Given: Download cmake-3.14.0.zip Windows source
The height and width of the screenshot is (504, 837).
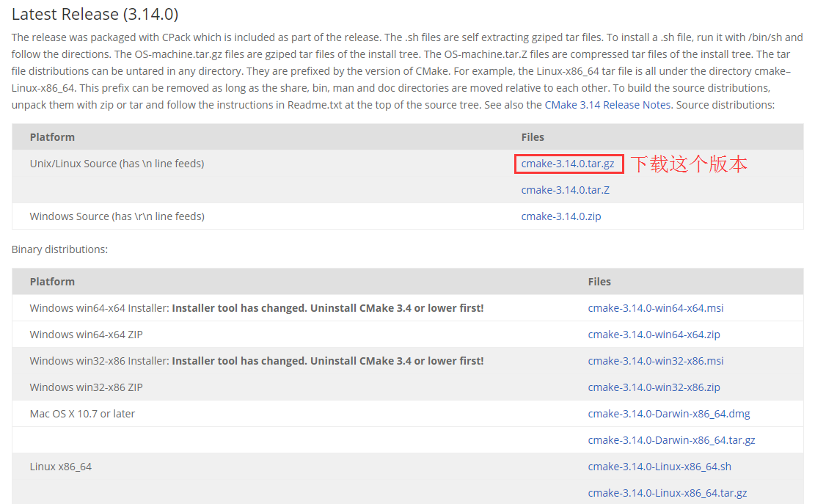Looking at the screenshot, I should [561, 216].
